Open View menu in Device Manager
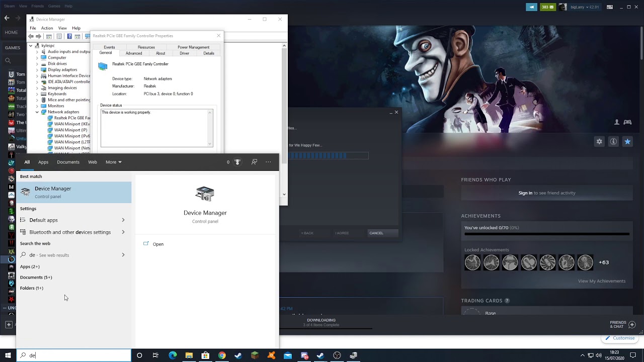Screen dimensions: 644x362 coord(62,28)
